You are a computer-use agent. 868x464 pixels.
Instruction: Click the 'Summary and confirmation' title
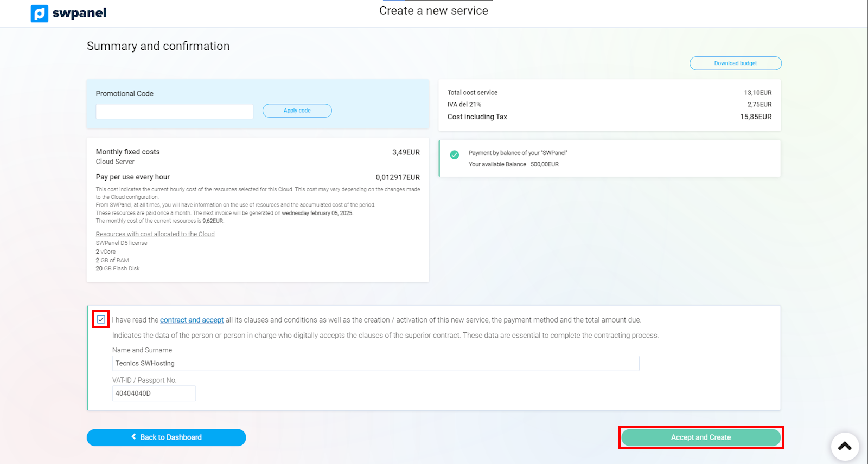(158, 46)
